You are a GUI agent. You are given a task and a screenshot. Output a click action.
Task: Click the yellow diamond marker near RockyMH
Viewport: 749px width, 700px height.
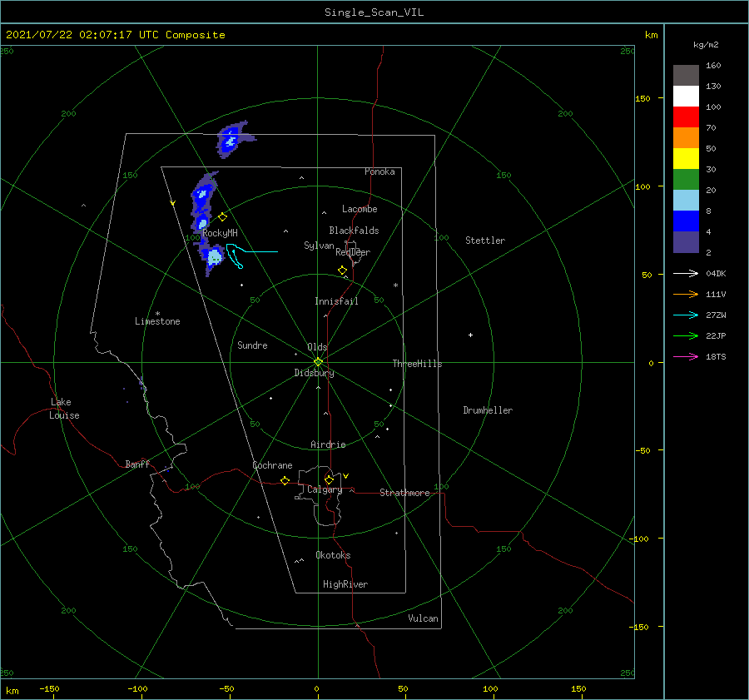(222, 217)
